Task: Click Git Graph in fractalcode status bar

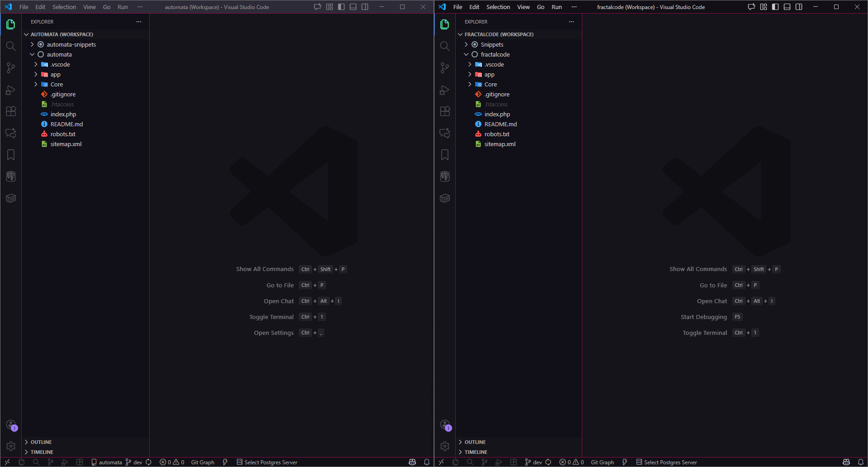Action: [602, 462]
